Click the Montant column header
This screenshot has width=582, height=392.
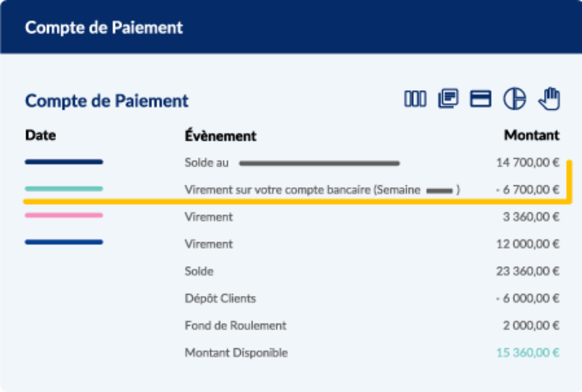tap(531, 135)
